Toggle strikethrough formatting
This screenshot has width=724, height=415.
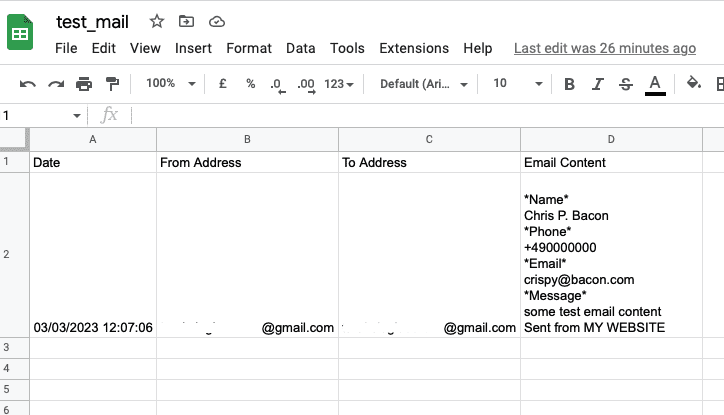[x=626, y=84]
